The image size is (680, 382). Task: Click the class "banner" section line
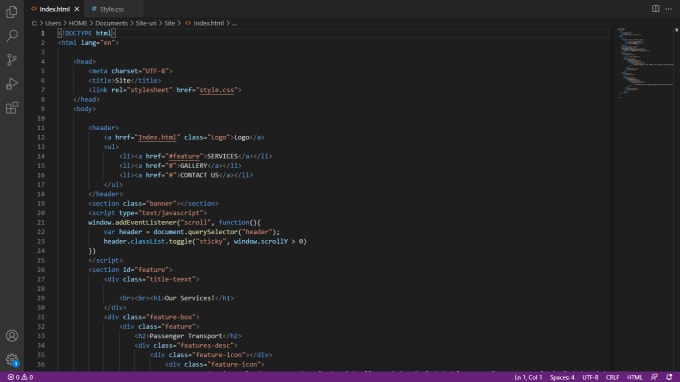click(x=154, y=203)
